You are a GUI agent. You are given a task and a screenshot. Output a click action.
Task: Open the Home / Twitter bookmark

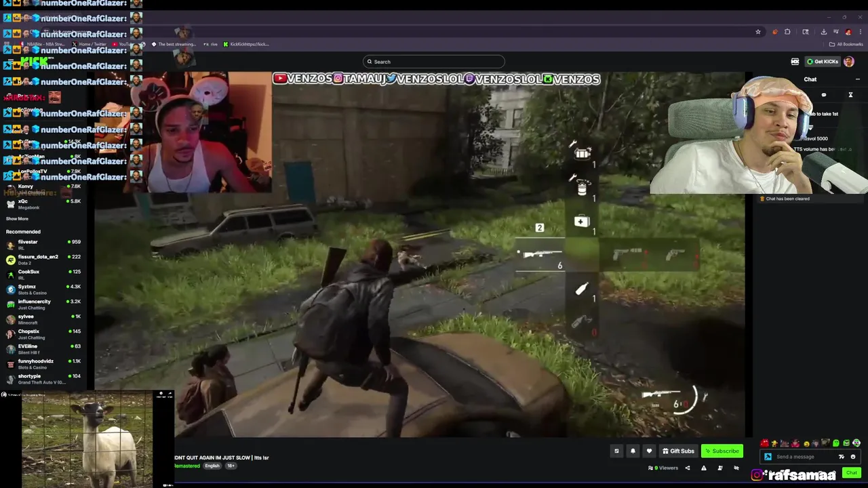(x=90, y=44)
